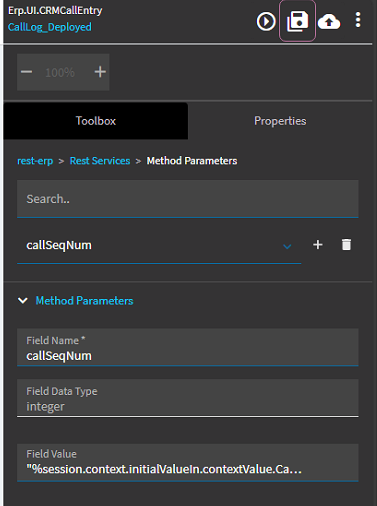Click the minus zoom out icon
The width and height of the screenshot is (377, 506).
click(27, 72)
